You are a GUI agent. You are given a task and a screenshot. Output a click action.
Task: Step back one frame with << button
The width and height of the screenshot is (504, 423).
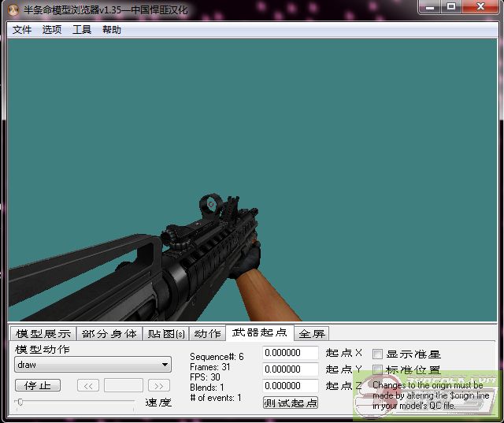tap(88, 385)
